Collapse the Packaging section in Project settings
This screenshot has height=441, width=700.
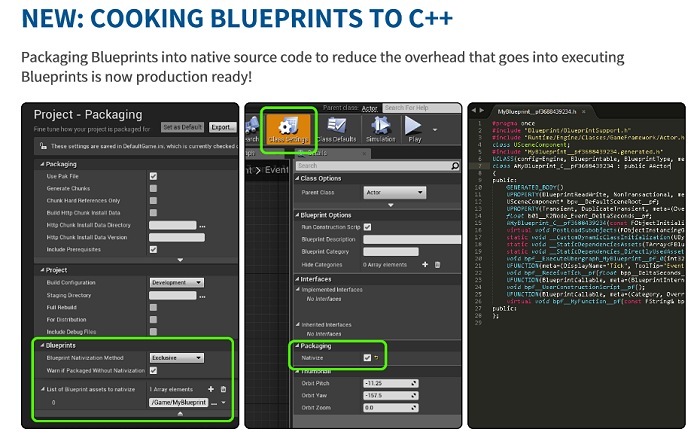42,164
